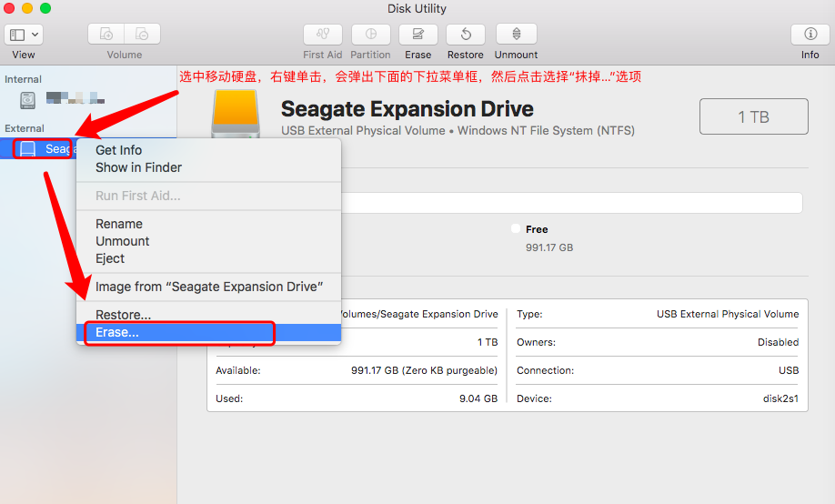Image resolution: width=835 pixels, height=504 pixels.
Task: Click the Partition toolbar icon
Action: click(370, 34)
